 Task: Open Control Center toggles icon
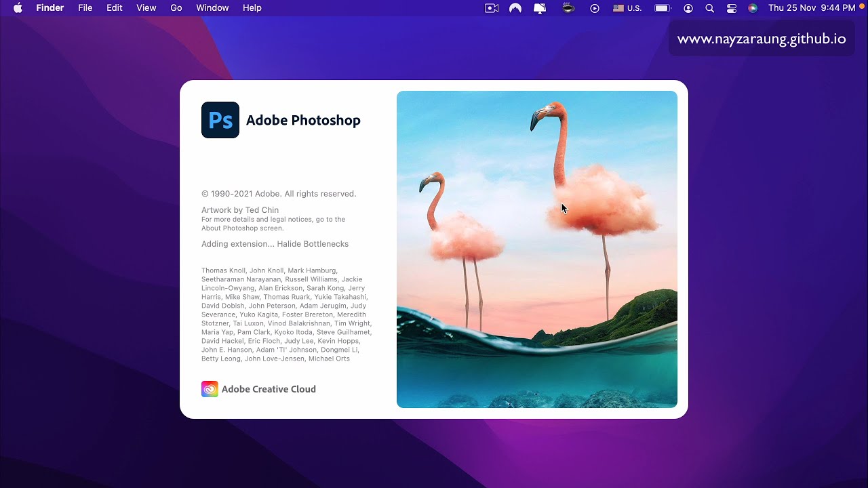(731, 8)
